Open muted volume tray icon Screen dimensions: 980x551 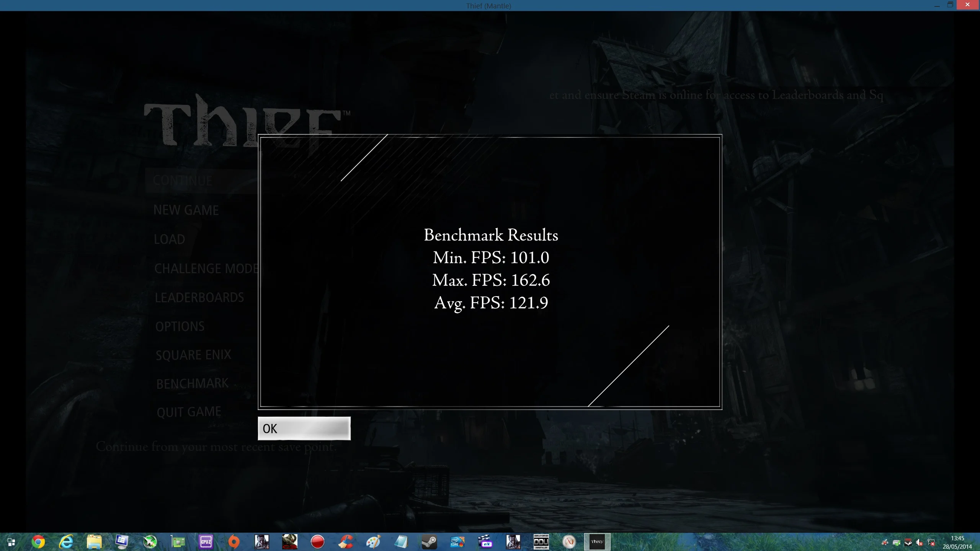(x=920, y=542)
